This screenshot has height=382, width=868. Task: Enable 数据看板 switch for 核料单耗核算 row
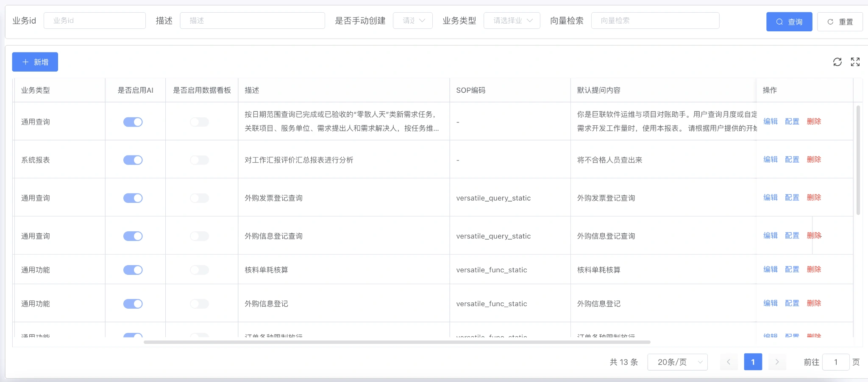tap(200, 270)
